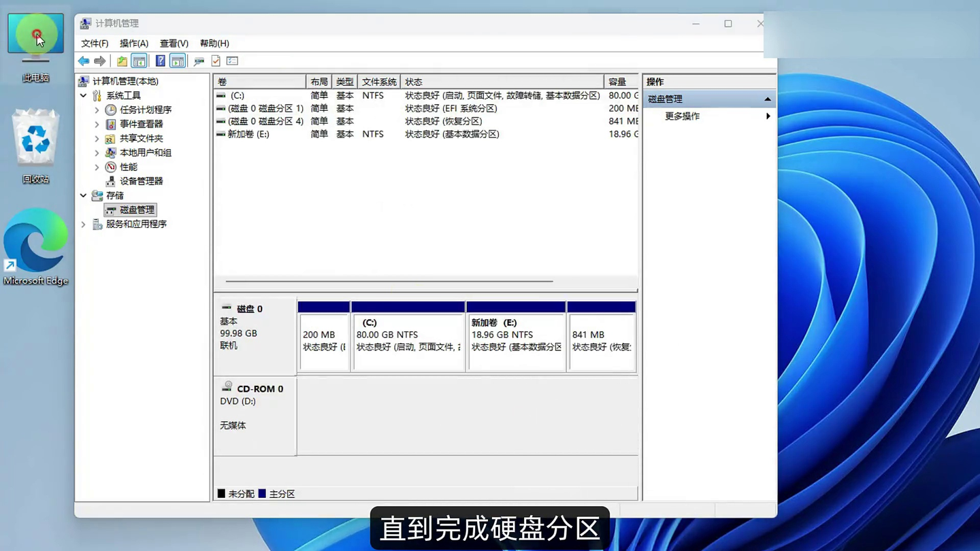Expand the 共享文件夹 tree node
The height and width of the screenshot is (551, 980).
click(x=97, y=138)
